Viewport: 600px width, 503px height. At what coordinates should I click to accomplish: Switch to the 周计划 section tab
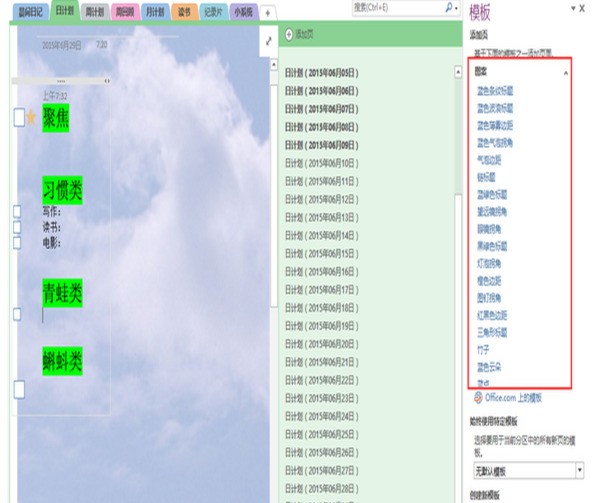(x=95, y=12)
